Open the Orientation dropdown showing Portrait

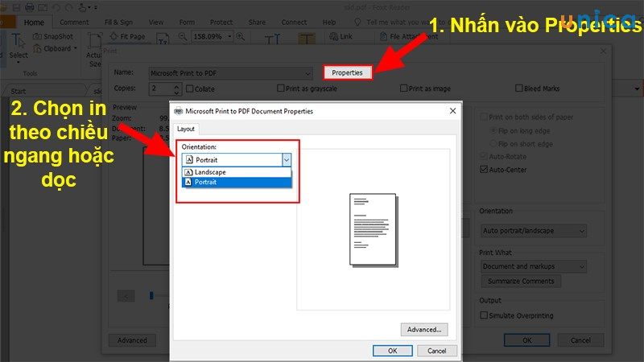236,159
